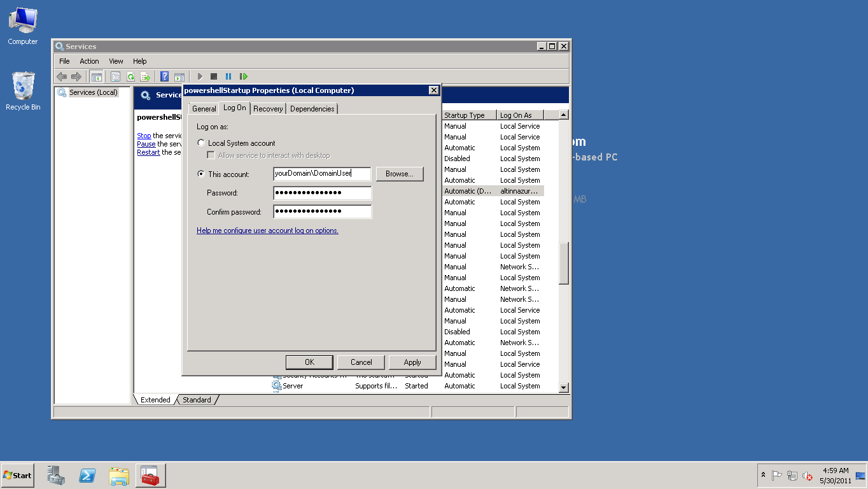Click the services list scroll down arrow
Viewport: 868px width, 489px height.
coord(563,387)
